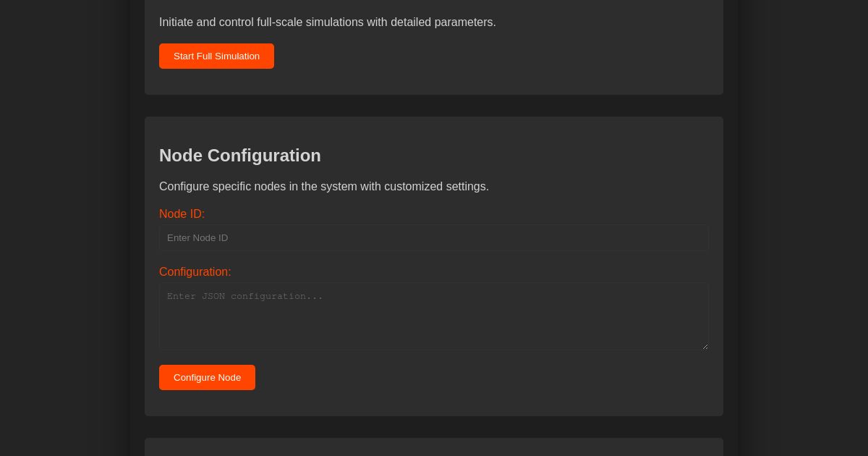Viewport: 868px width, 456px height.
Task: Click the word 'Simulation' on the orange button
Action: 237,56
